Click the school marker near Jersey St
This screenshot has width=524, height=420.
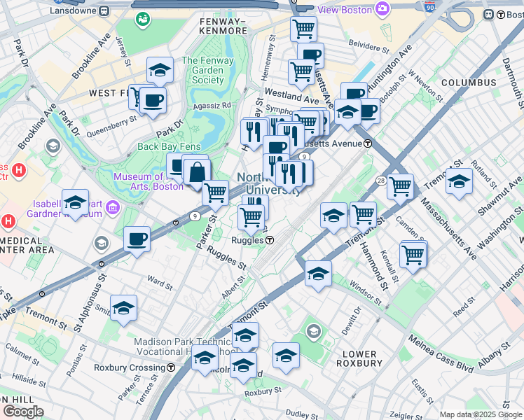coord(160,71)
